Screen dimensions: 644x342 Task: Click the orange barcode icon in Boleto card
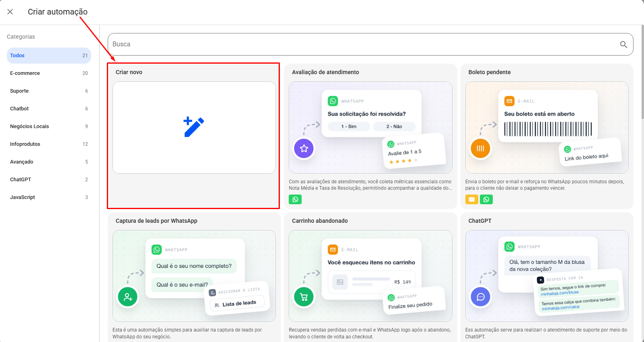point(480,148)
